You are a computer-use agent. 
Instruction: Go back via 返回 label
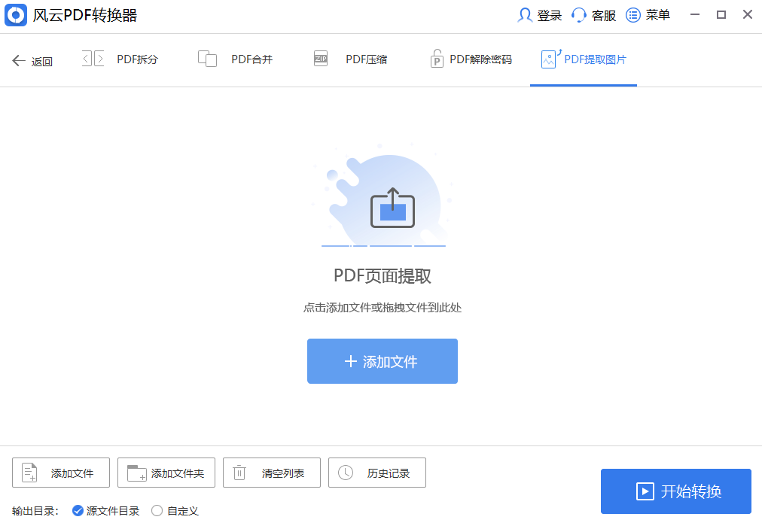click(x=42, y=62)
